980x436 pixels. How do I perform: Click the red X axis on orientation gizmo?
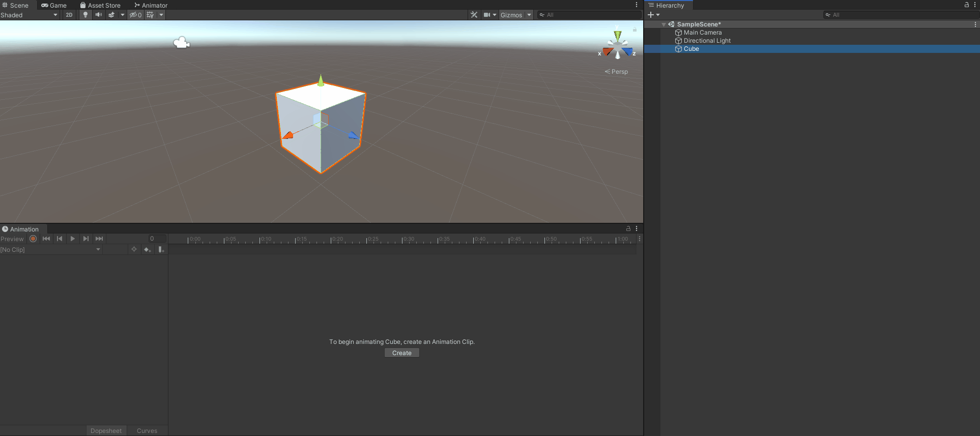(607, 51)
